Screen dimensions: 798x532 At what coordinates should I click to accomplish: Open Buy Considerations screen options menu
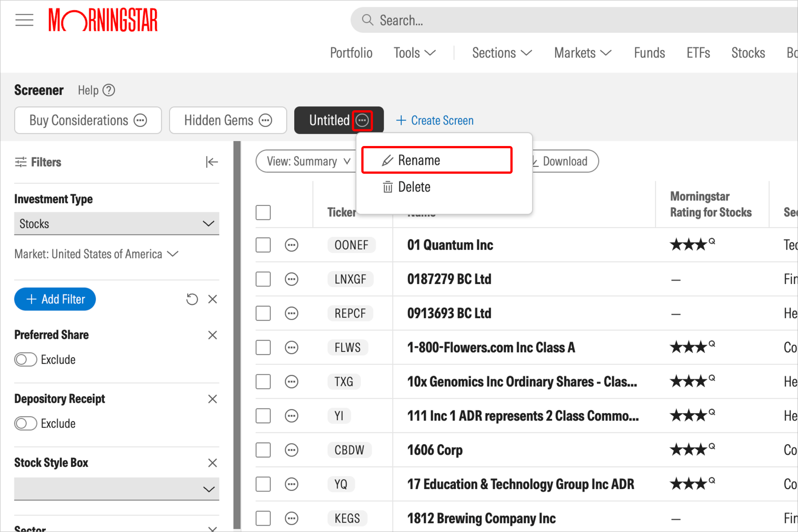click(140, 120)
